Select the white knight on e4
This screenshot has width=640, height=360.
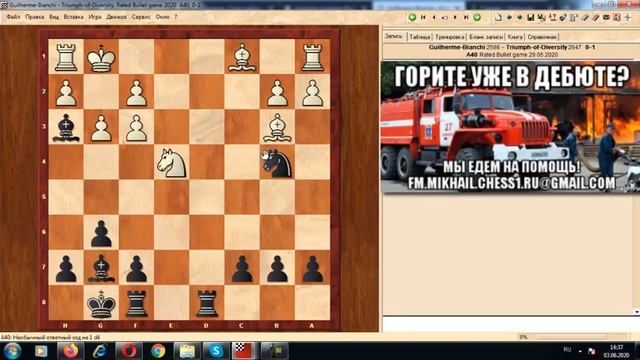pyautogui.click(x=171, y=163)
